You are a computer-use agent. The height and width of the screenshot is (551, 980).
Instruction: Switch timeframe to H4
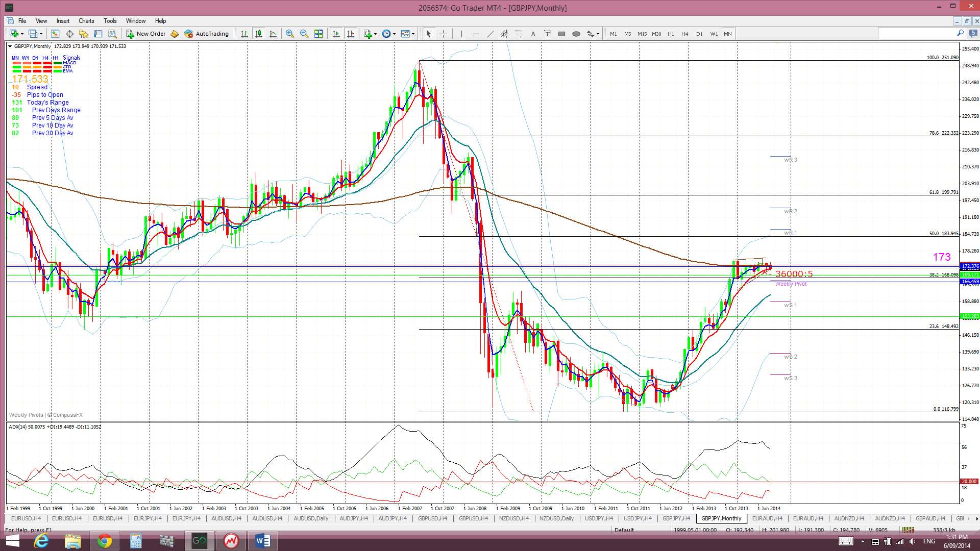684,34
